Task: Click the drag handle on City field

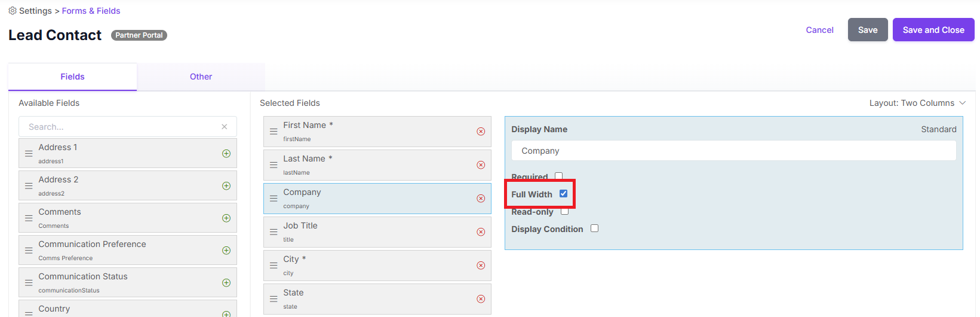Action: 274,266
